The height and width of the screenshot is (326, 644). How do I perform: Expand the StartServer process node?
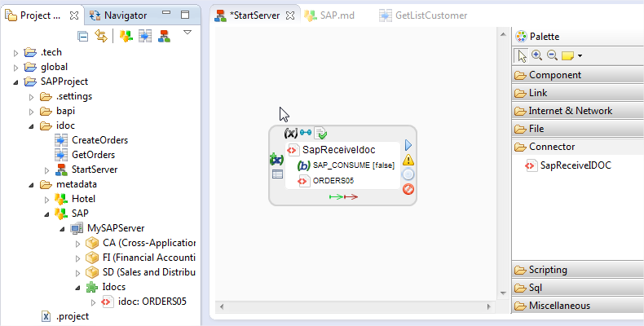(46, 170)
